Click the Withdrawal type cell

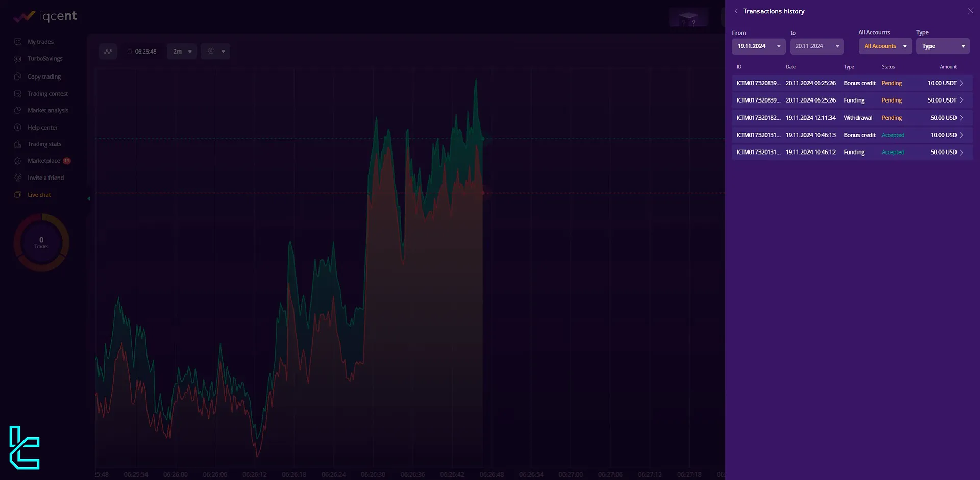[x=858, y=118]
